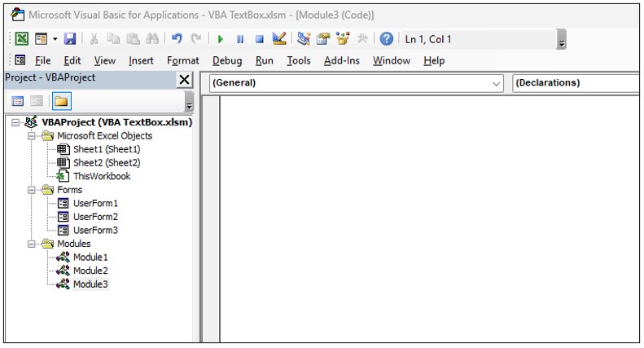Select Sheet2 (Sheet2) in project tree
Image resolution: width=644 pixels, height=348 pixels.
[x=107, y=163]
